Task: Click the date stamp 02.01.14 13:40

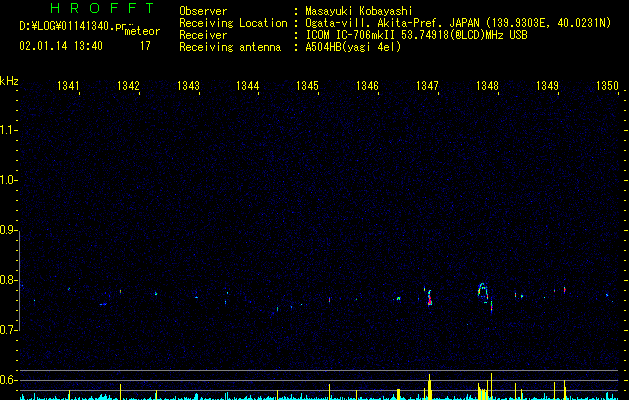Action: tap(61, 46)
